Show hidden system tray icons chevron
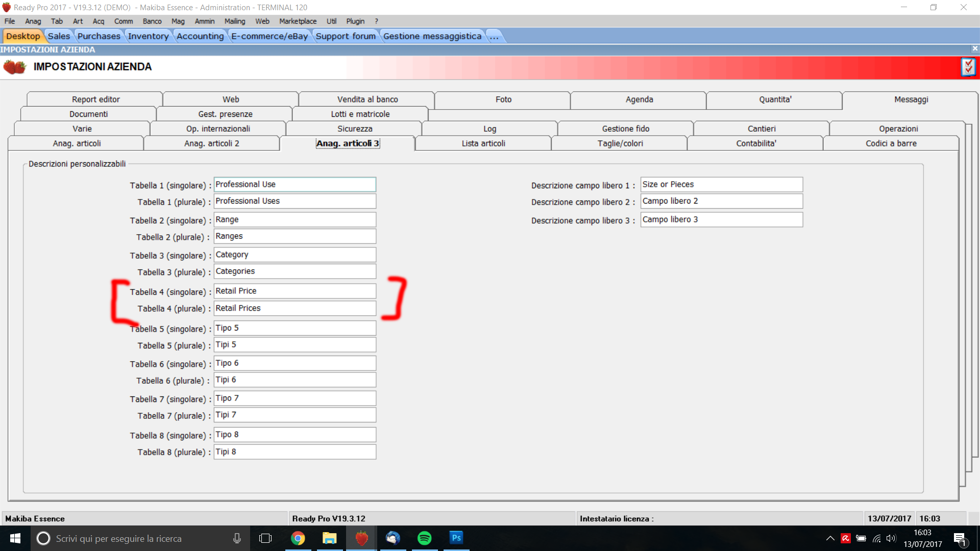 pyautogui.click(x=830, y=538)
